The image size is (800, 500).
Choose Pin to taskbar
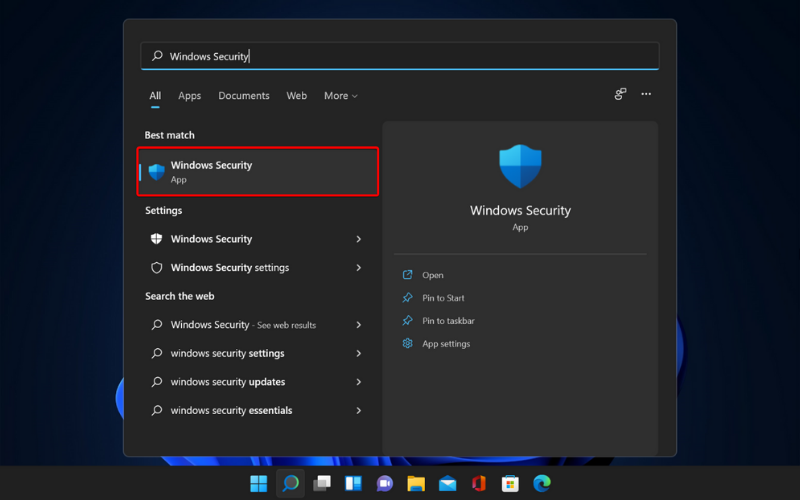tap(448, 321)
